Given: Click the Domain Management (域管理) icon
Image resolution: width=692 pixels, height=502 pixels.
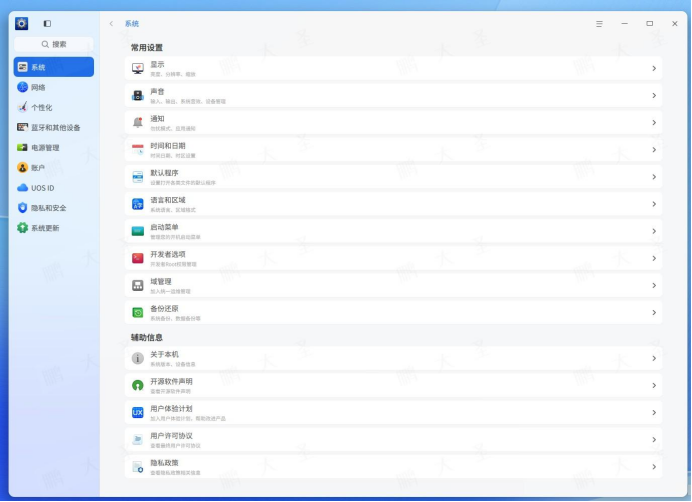Looking at the screenshot, I should click(138, 286).
